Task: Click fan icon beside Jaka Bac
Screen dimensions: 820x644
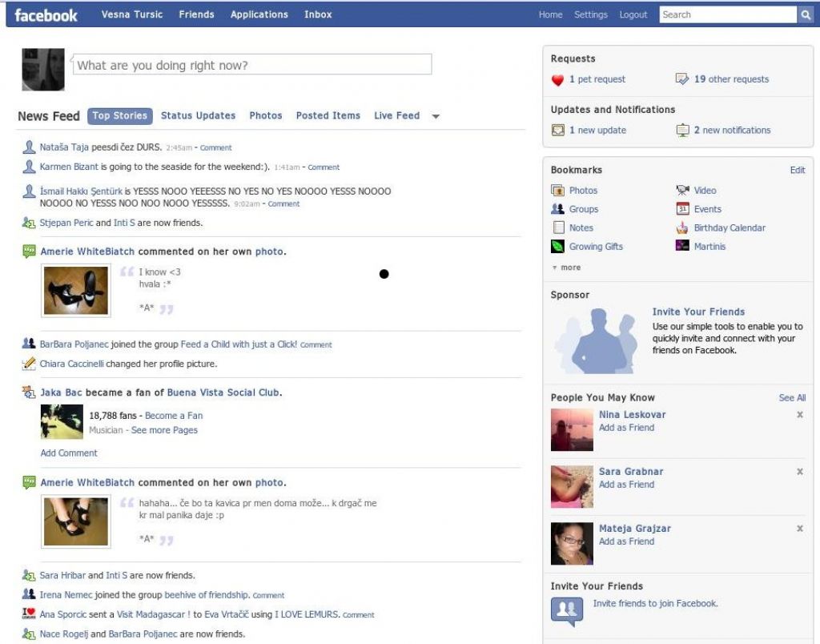Action: [29, 392]
